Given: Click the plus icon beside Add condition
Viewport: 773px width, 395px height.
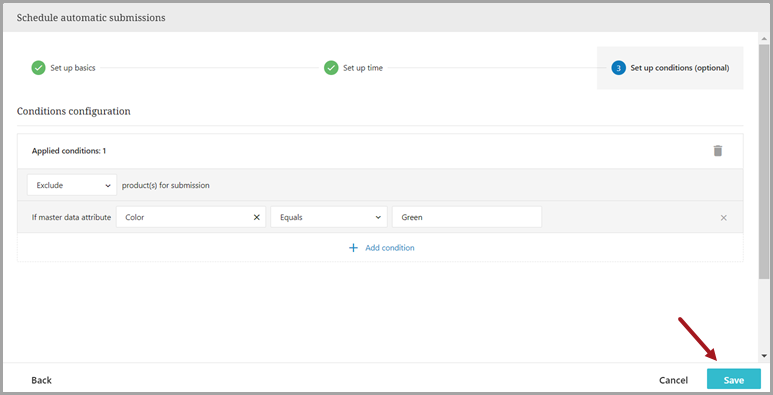Looking at the screenshot, I should coord(353,248).
